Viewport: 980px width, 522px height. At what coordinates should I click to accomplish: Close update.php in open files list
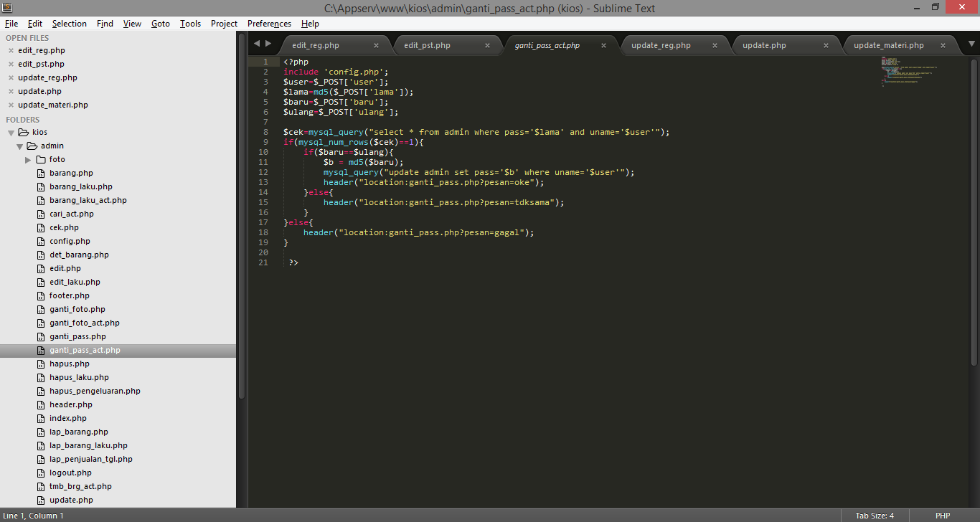point(11,92)
